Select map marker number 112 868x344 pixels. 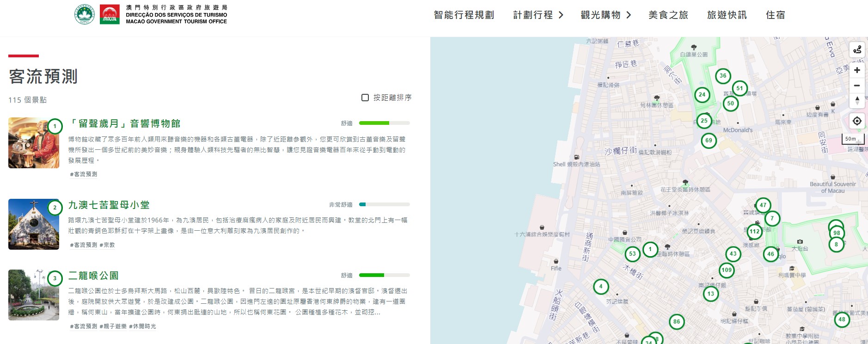click(755, 232)
